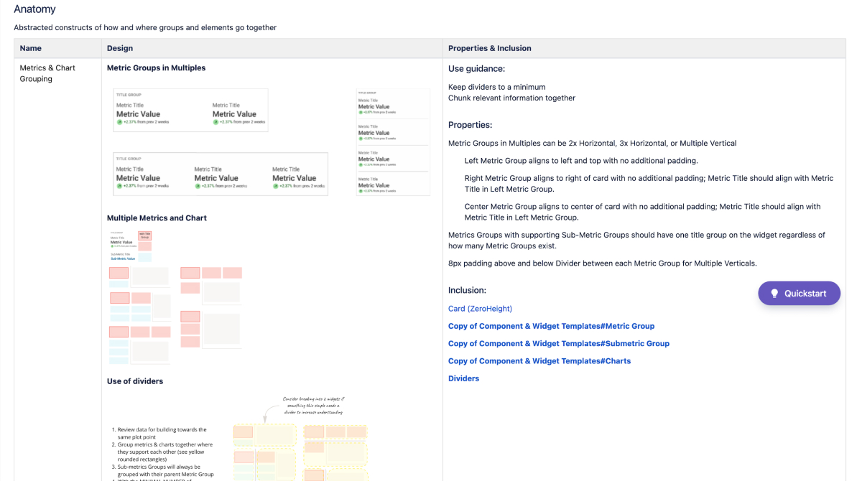The height and width of the screenshot is (504, 862).
Task: Open the Dividers link
Action: 463,378
